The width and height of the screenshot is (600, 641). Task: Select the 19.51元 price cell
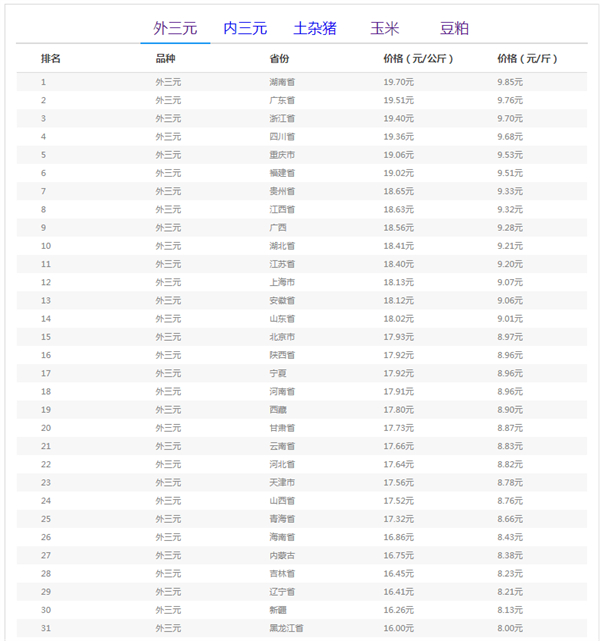pyautogui.click(x=399, y=100)
